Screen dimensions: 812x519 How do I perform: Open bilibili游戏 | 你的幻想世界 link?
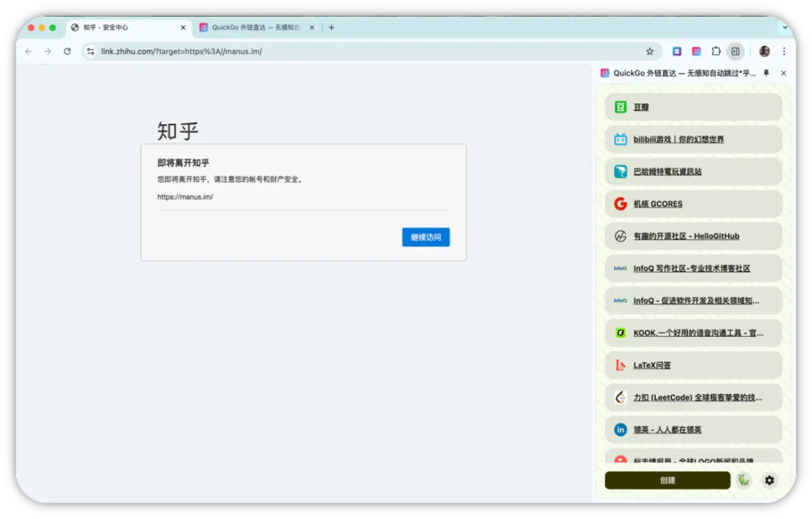tap(678, 139)
